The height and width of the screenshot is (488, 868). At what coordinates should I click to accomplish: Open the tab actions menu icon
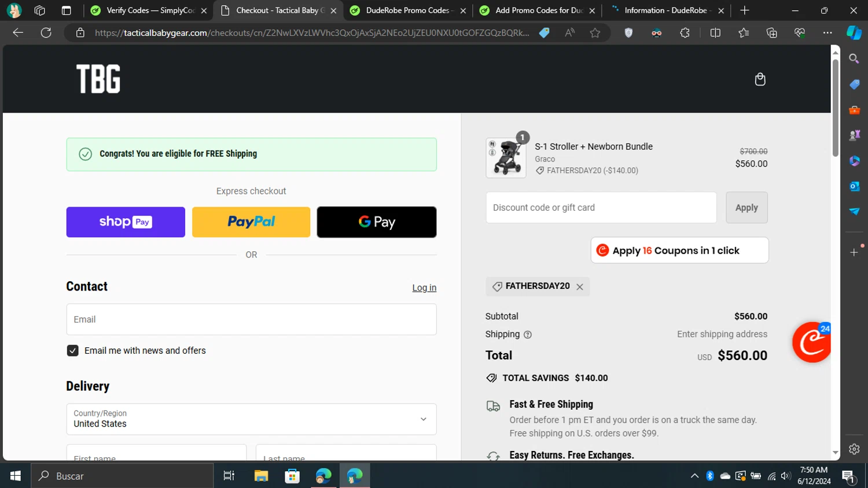coord(67,10)
